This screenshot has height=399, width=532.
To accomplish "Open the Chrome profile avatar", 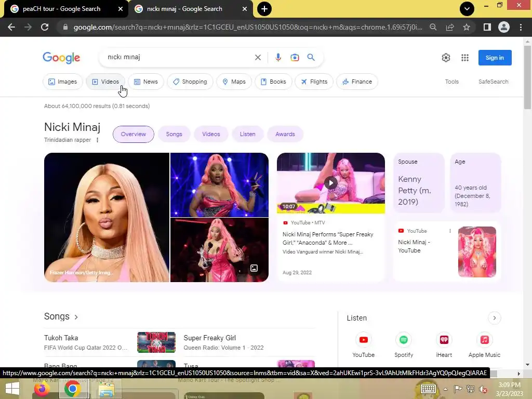I will click(504, 27).
